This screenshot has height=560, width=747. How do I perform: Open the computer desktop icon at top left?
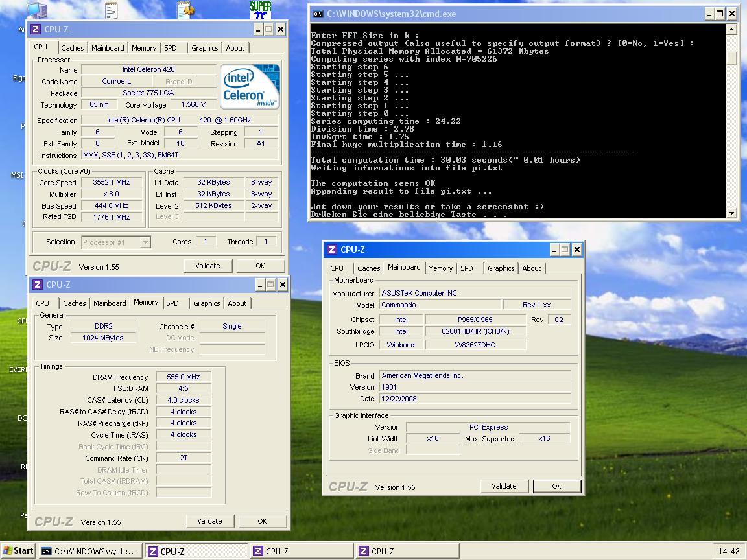[x=37, y=10]
